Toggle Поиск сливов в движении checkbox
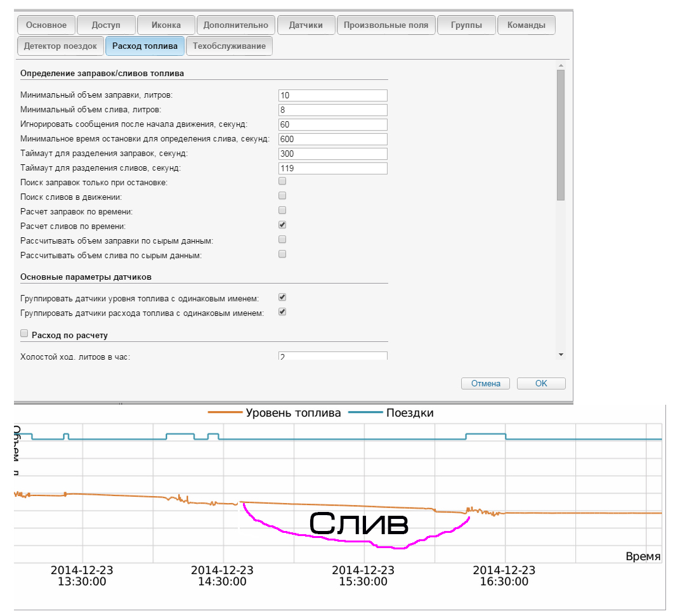 tap(282, 196)
